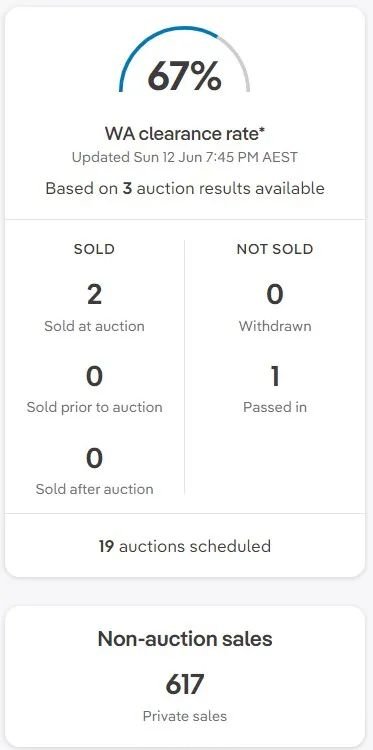The width and height of the screenshot is (373, 750).
Task: Open the 19 auctions scheduled row
Action: click(185, 546)
